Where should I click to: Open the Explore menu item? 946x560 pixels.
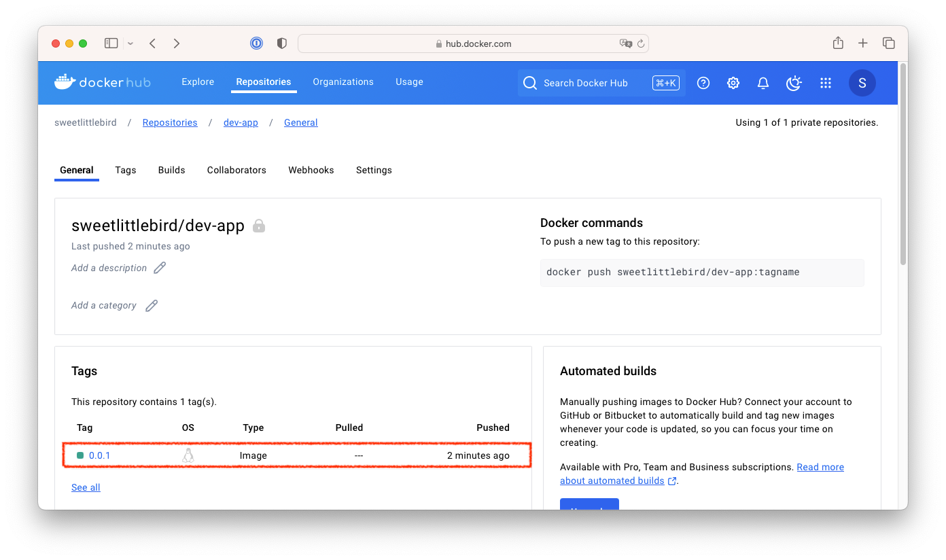coord(198,82)
